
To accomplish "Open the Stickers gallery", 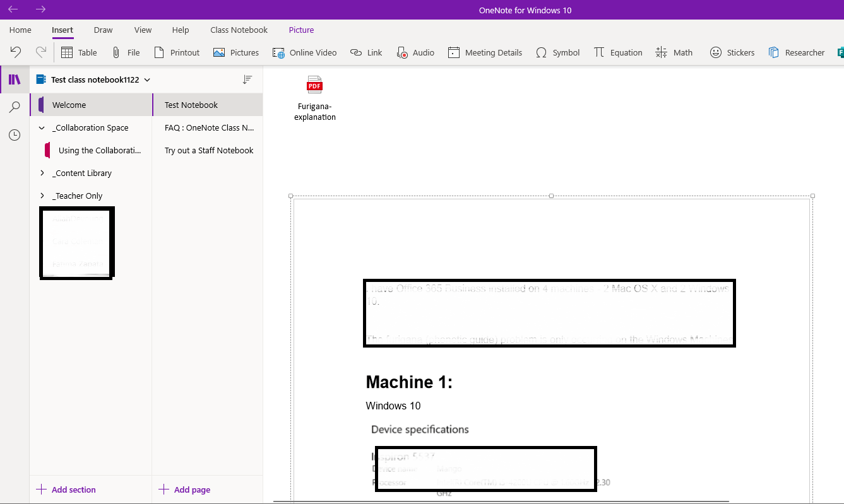I will point(732,52).
